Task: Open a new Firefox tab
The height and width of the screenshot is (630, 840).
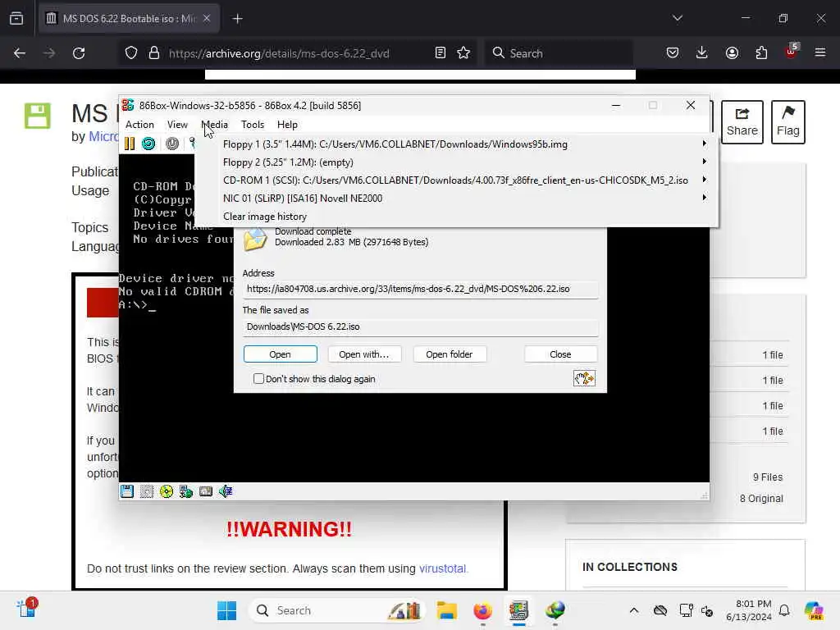Action: click(237, 19)
